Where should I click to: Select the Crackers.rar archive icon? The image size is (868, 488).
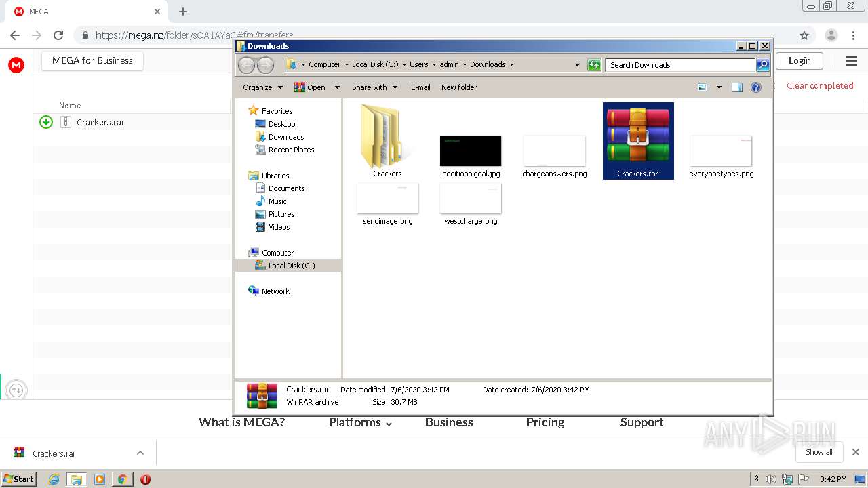click(x=638, y=140)
